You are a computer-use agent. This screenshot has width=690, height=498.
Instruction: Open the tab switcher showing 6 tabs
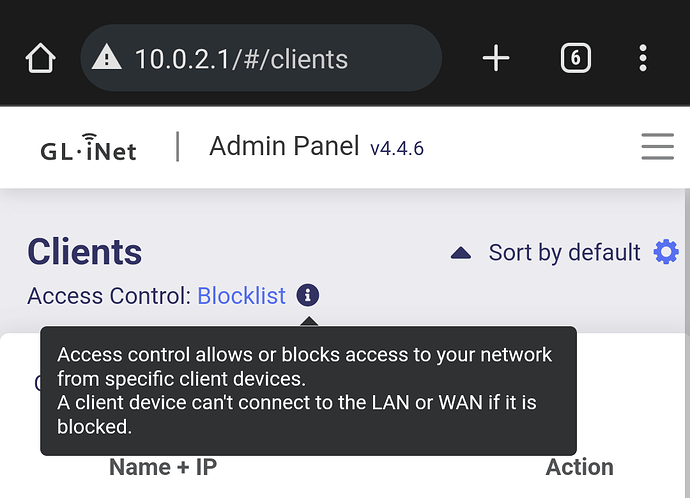pos(573,59)
